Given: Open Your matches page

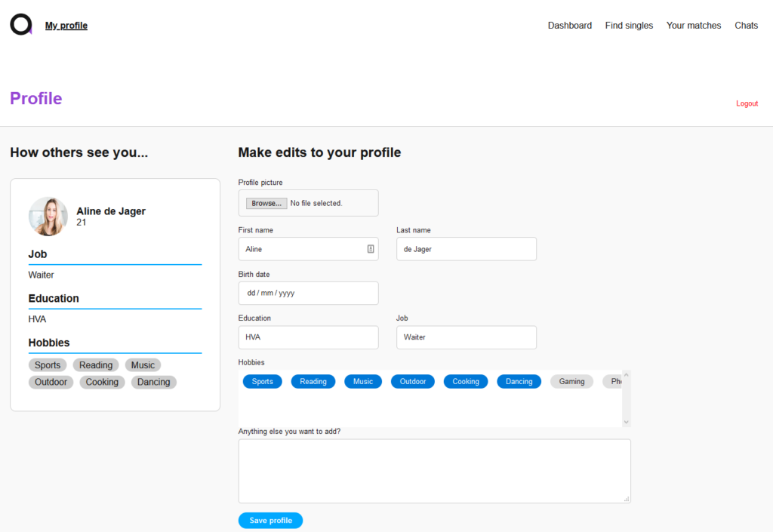Looking at the screenshot, I should pyautogui.click(x=693, y=26).
